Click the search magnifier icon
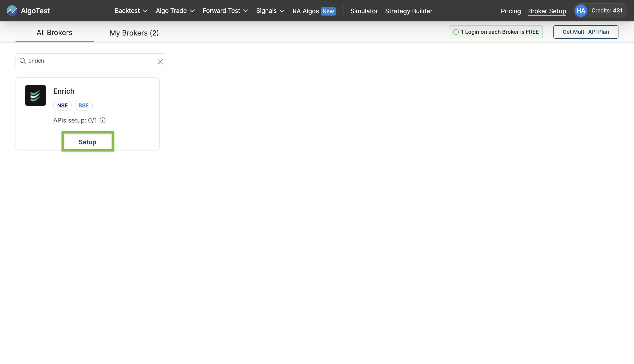This screenshot has width=634, height=364. click(x=22, y=61)
